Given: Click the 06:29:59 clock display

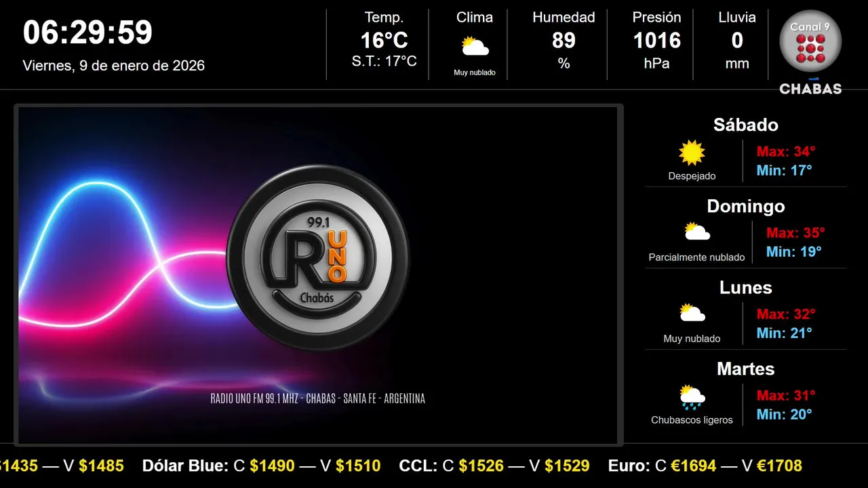Looking at the screenshot, I should (x=88, y=33).
